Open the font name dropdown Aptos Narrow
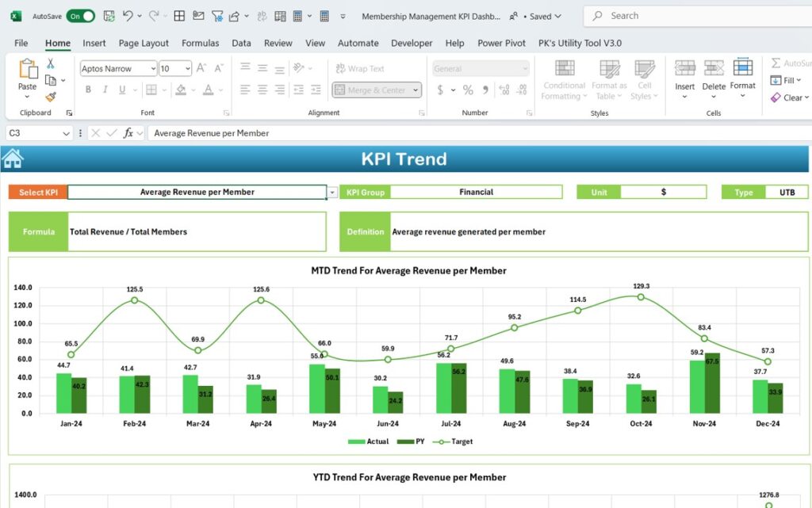The height and width of the screenshot is (508, 812). click(153, 68)
